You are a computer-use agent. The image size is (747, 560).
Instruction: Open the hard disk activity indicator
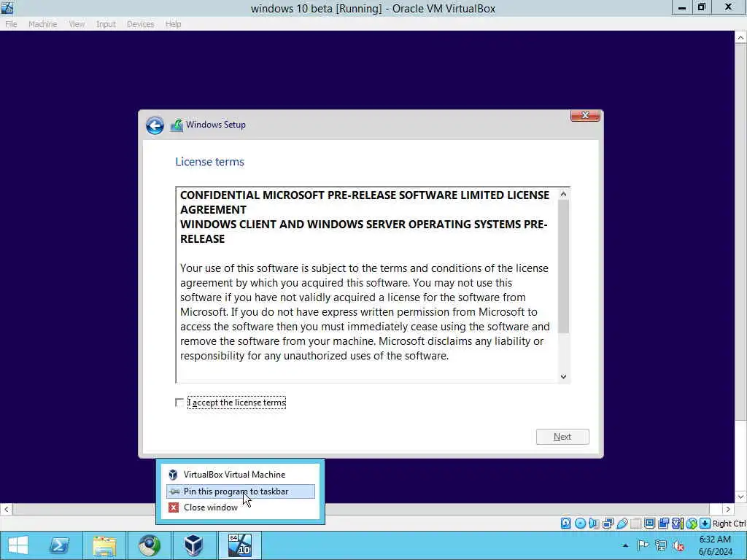coord(565,524)
